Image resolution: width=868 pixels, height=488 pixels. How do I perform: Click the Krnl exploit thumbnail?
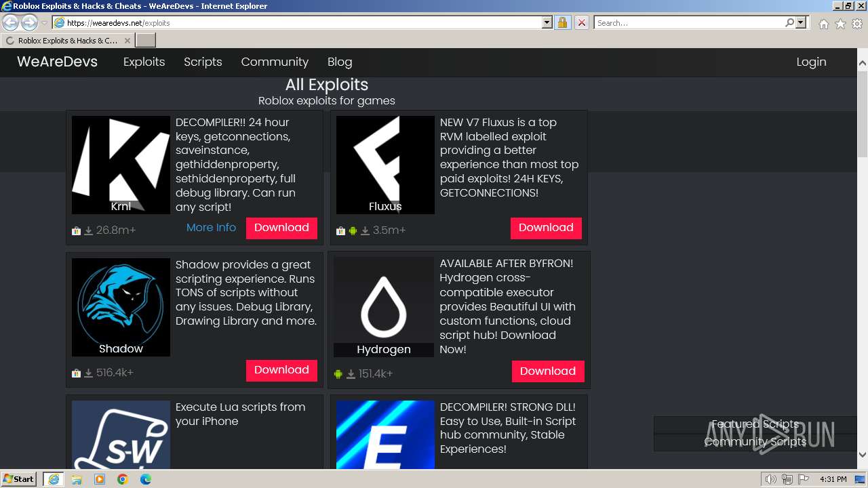click(121, 165)
